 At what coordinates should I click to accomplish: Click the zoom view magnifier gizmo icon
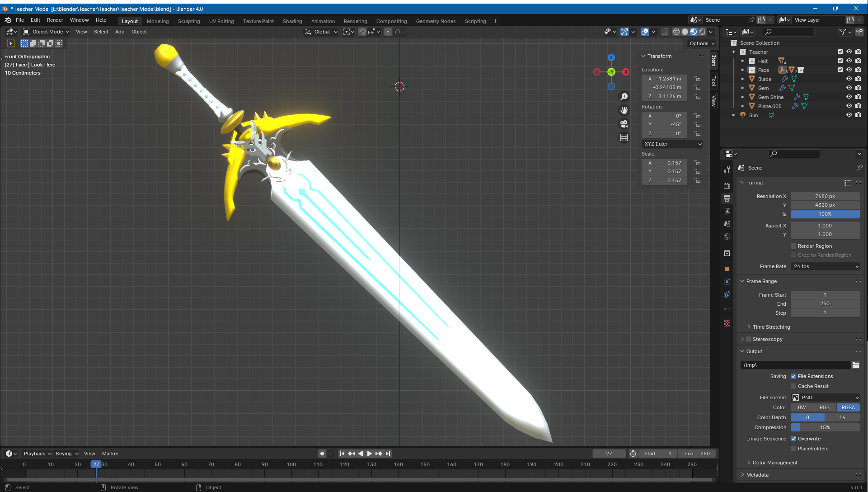point(624,97)
